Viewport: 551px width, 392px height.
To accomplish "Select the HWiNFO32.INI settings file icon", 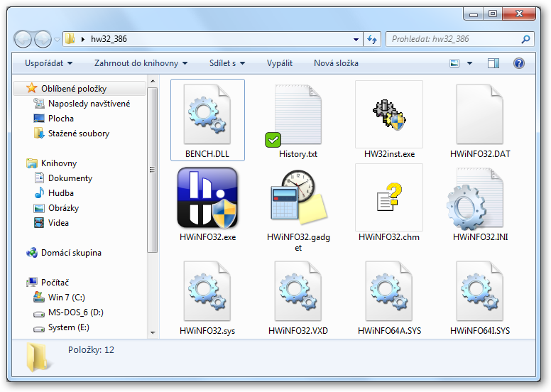I will click(475, 199).
